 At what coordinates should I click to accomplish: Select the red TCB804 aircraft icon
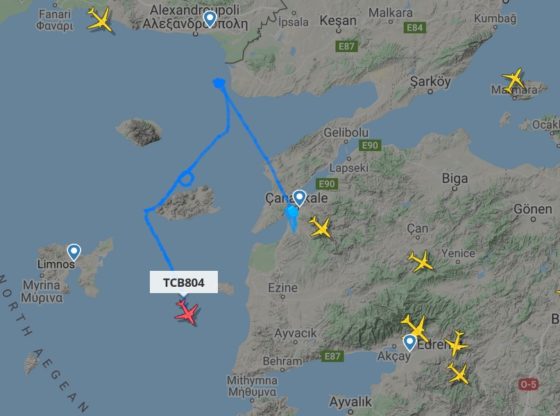click(x=187, y=313)
